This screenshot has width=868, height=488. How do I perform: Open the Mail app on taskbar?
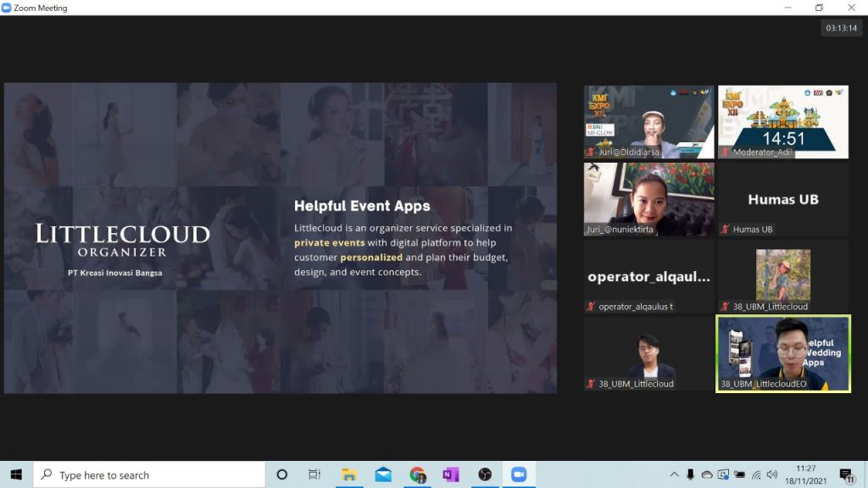click(x=383, y=474)
